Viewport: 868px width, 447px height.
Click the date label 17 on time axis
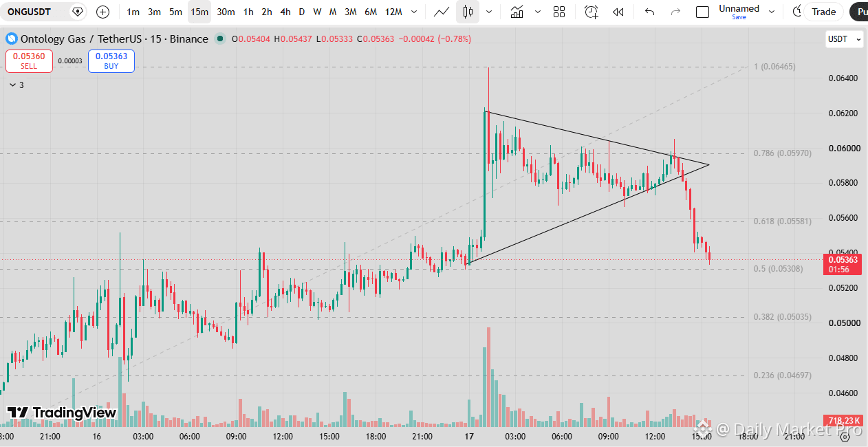click(x=469, y=437)
